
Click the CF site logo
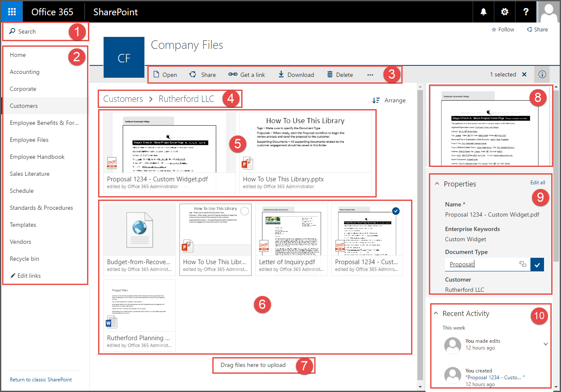124,57
